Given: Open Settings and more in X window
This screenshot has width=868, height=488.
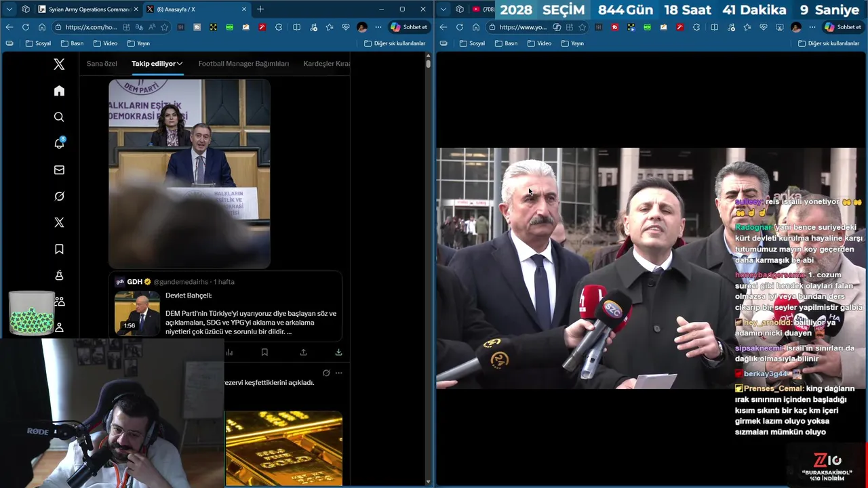Looking at the screenshot, I should (378, 27).
